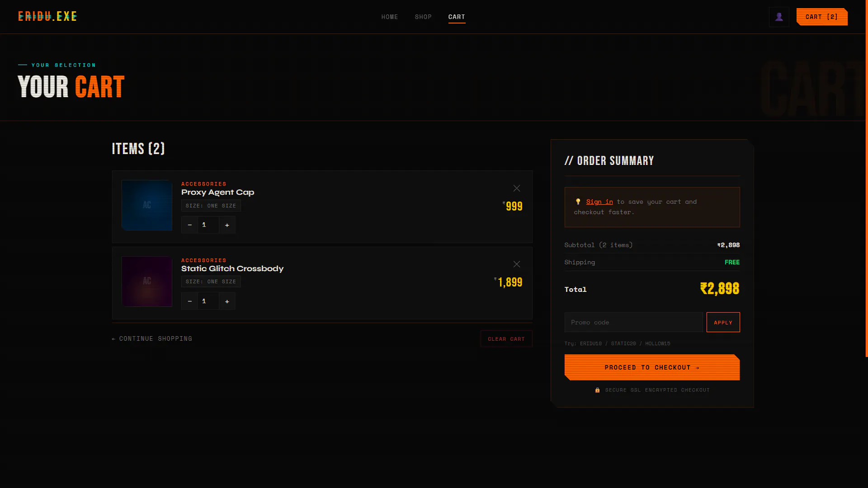Click the lock icon beside secure checkout

[597, 390]
